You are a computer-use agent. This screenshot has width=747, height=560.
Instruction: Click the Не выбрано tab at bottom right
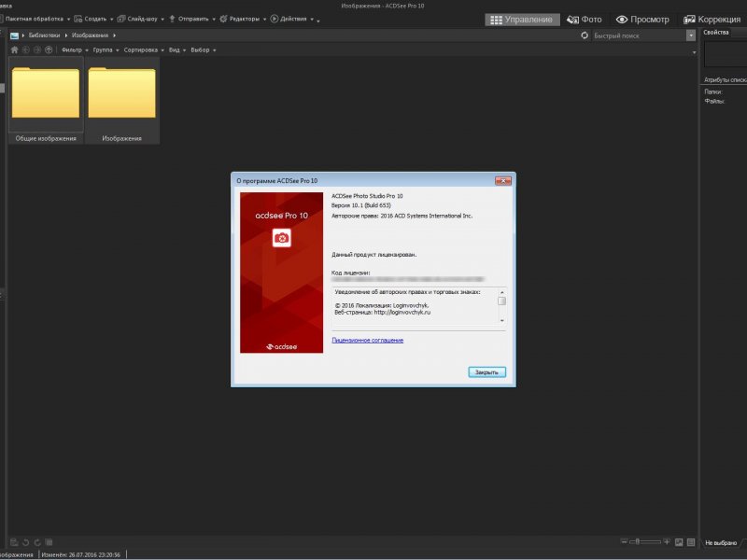point(721,542)
